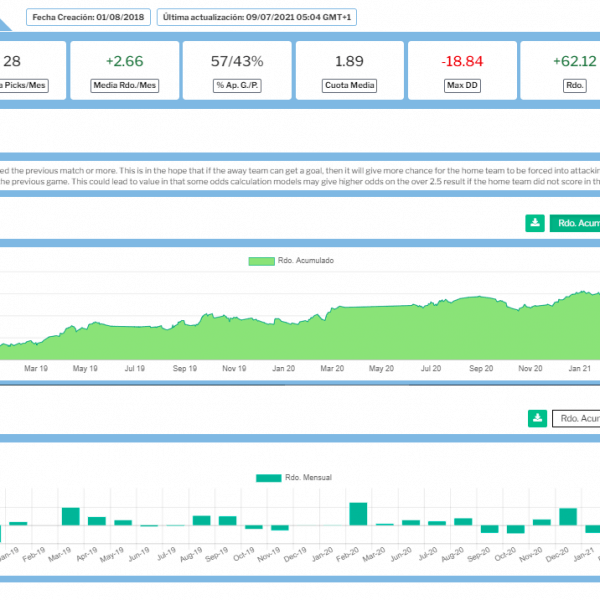
Task: Select the % Ap. G./P. stat card
Action: (237, 69)
